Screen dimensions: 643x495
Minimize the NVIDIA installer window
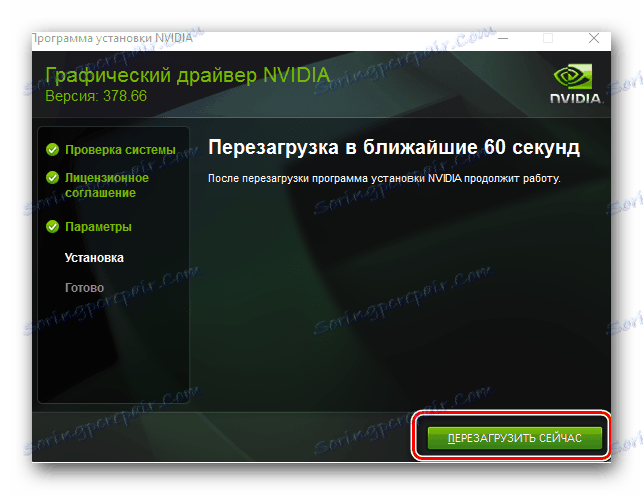tap(503, 38)
